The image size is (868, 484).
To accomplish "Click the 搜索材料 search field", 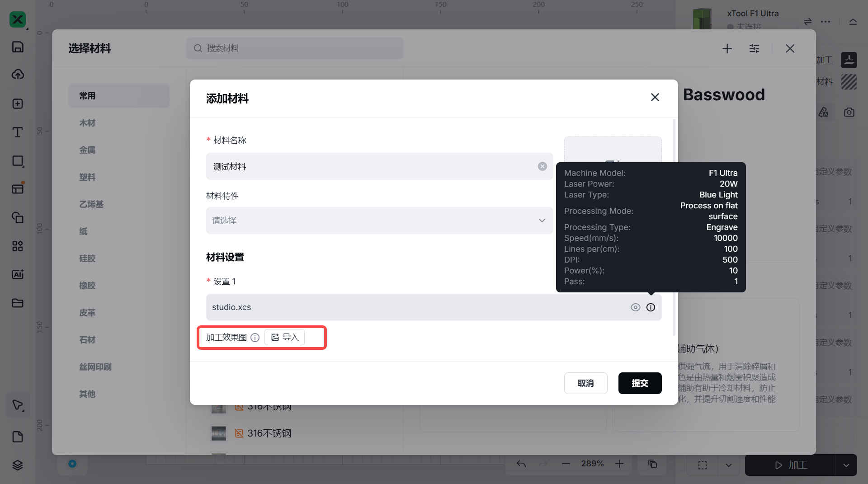I will 295,48.
